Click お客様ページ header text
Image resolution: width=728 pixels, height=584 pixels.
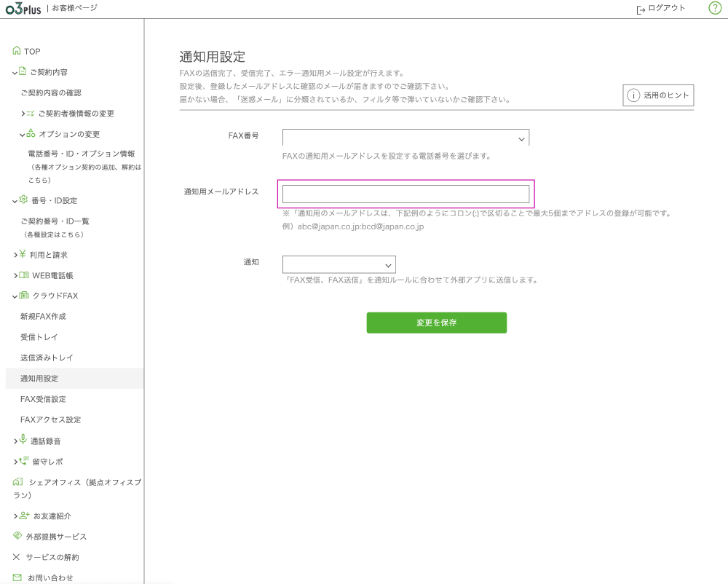point(75,8)
